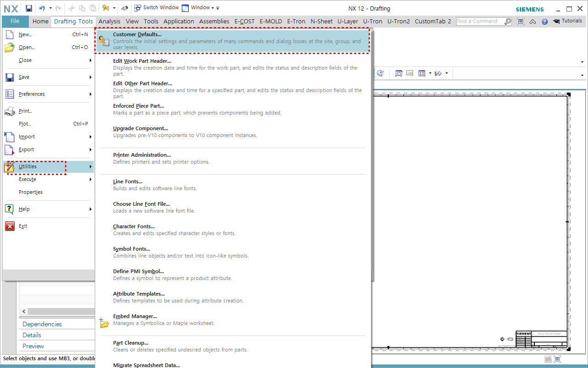Switch to the E-MOLD tab

coord(271,21)
